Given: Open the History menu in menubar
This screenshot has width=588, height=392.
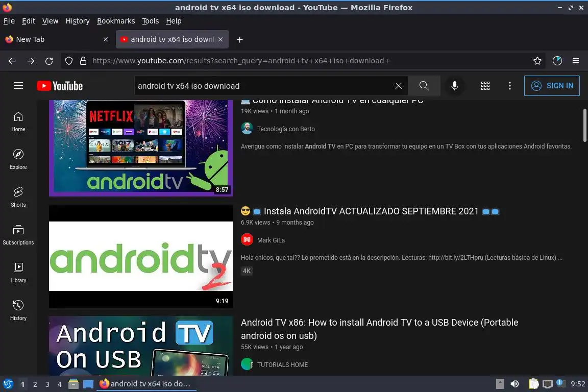Looking at the screenshot, I should 78,21.
